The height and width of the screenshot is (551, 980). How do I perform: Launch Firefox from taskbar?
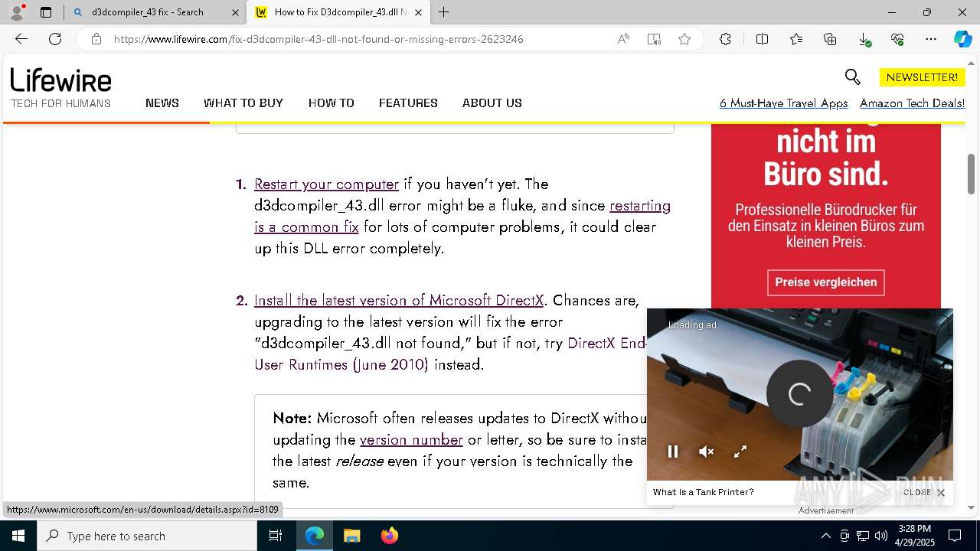pos(390,536)
